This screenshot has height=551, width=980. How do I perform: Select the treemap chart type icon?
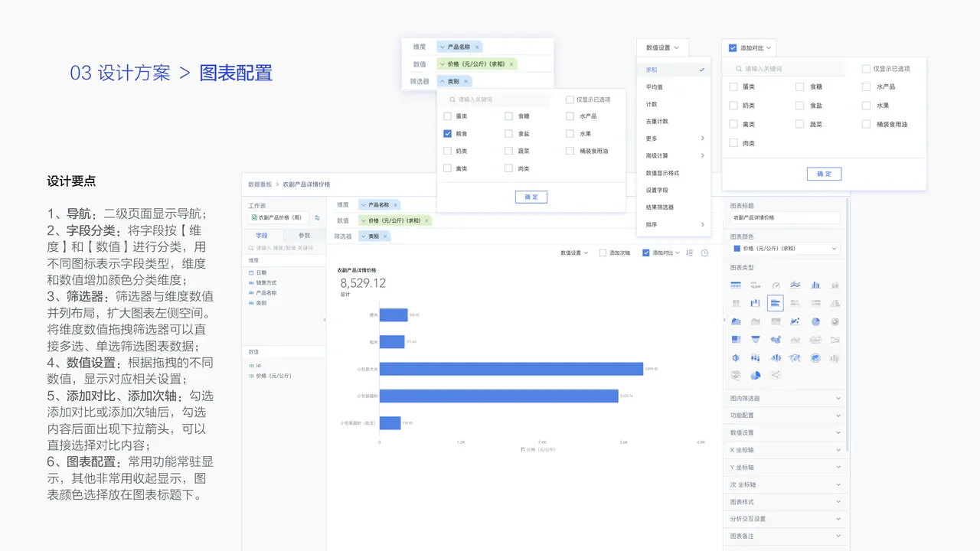pos(736,339)
